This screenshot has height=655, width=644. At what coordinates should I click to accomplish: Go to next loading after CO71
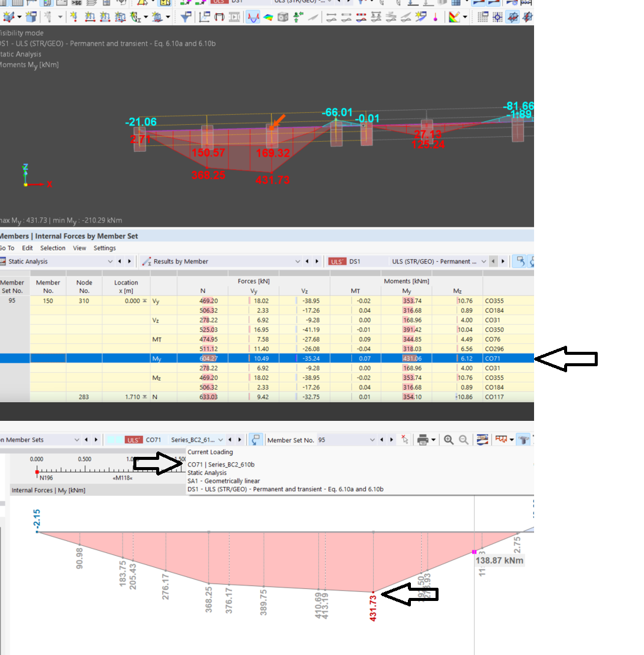pyautogui.click(x=241, y=440)
